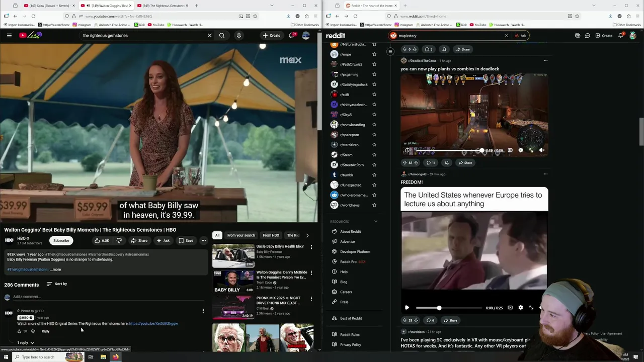Image resolution: width=644 pixels, height=362 pixels.
Task: Open the youtu.be link in pinned comment
Action: (153, 324)
